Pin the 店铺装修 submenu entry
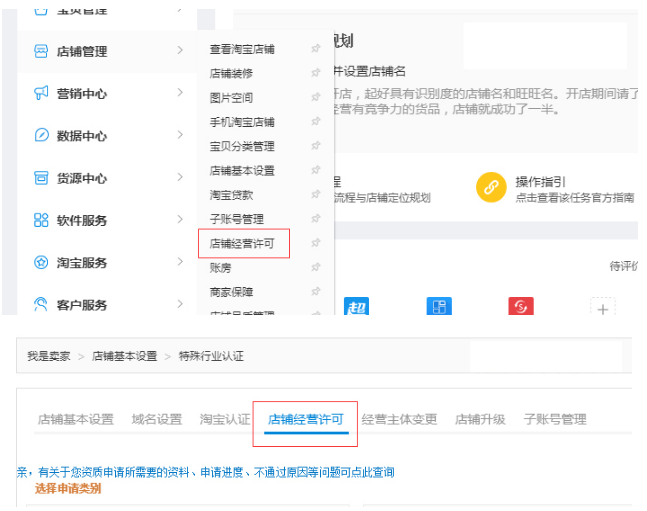The image size is (647, 511). (316, 73)
